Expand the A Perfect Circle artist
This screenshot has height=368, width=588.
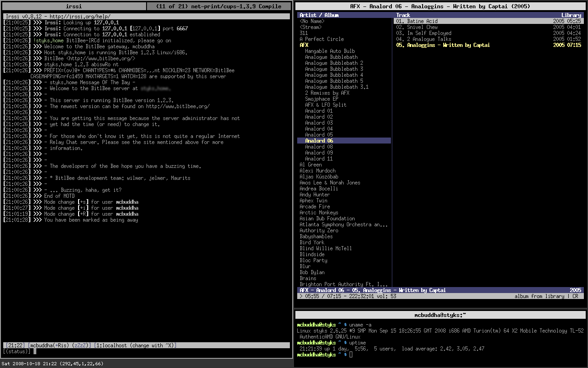(322, 39)
